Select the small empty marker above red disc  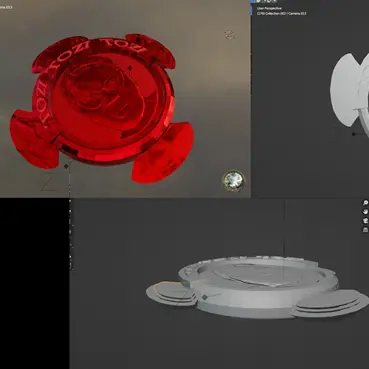(x=130, y=68)
